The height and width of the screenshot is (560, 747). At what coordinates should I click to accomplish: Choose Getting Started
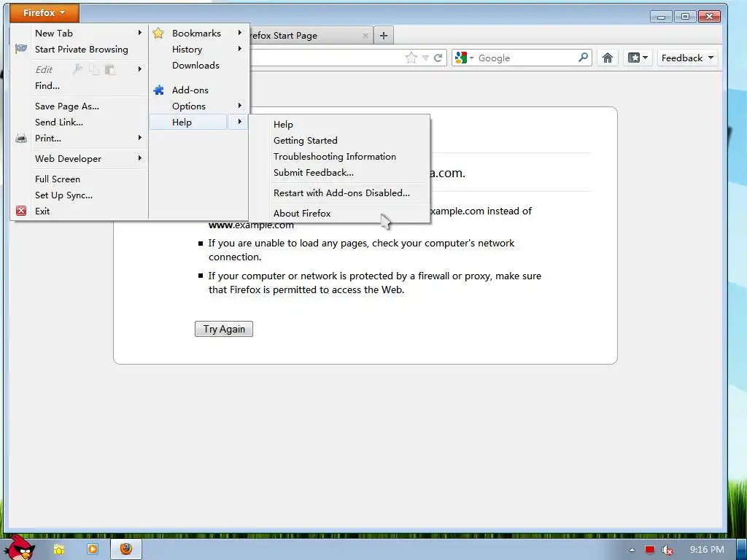[x=306, y=141]
